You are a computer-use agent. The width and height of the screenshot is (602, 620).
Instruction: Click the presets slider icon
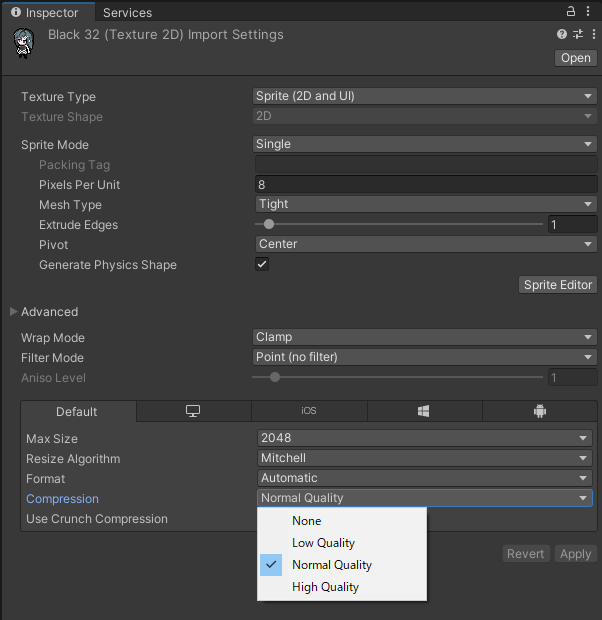(x=576, y=34)
